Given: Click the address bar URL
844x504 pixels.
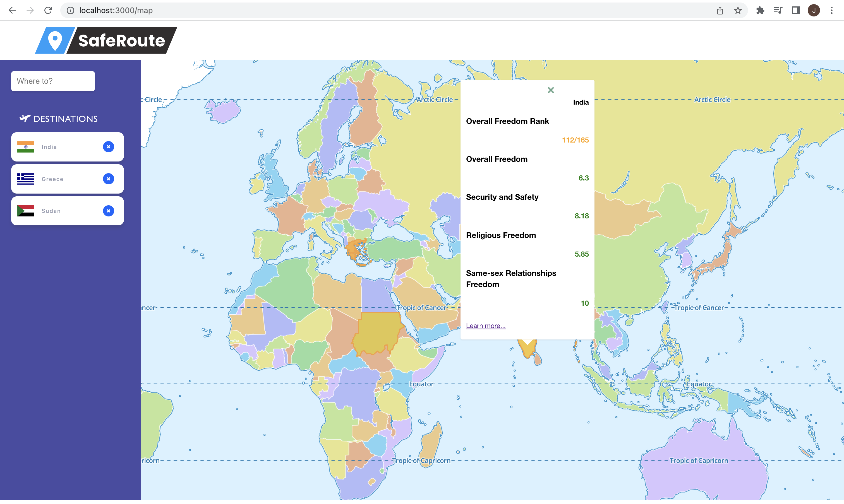Looking at the screenshot, I should tap(116, 11).
